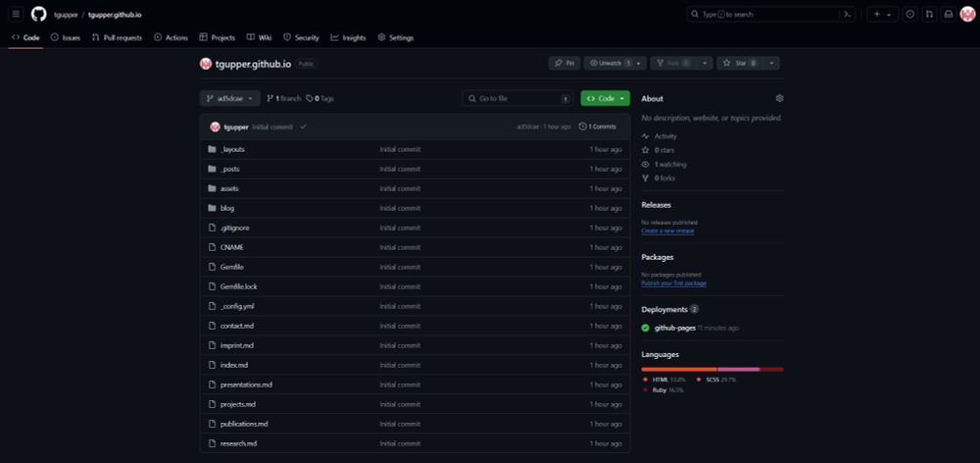The height and width of the screenshot is (463, 980).
Task: Open the research.md file
Action: coord(239,443)
